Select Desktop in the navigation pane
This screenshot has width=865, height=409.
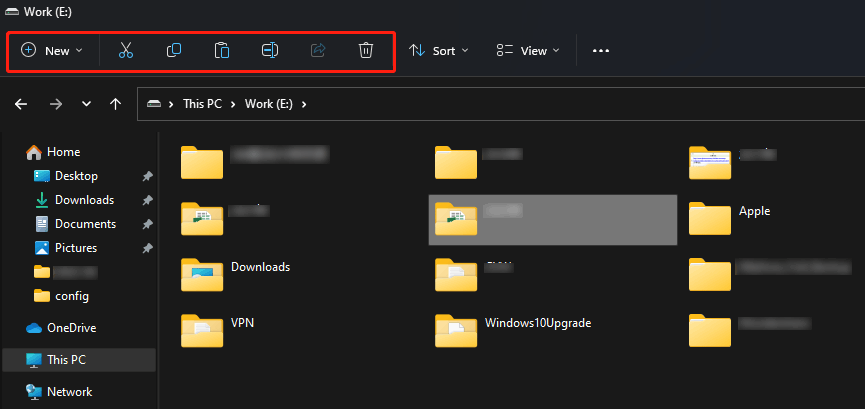coord(66,176)
